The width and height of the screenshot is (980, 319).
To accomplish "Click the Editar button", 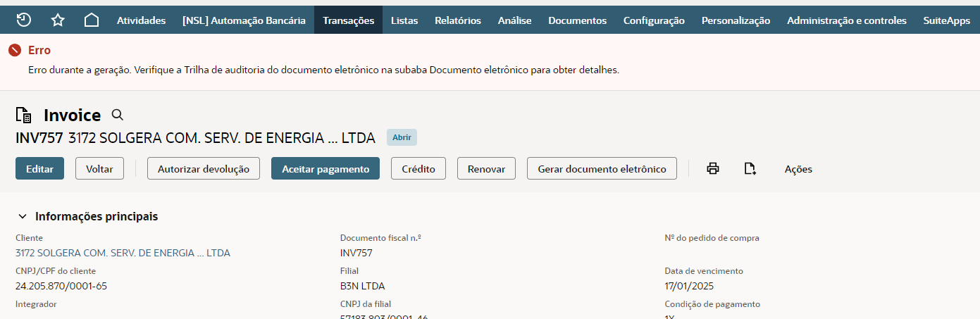I will 39,169.
